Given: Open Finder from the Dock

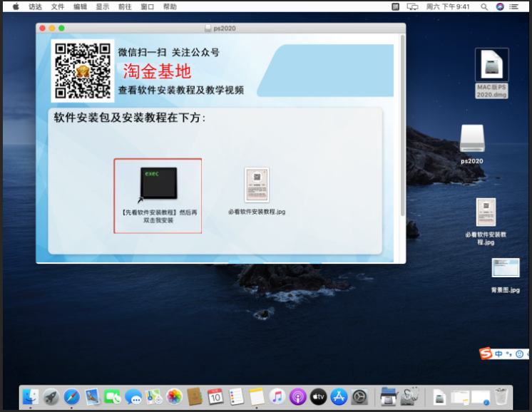Looking at the screenshot, I should [x=31, y=396].
